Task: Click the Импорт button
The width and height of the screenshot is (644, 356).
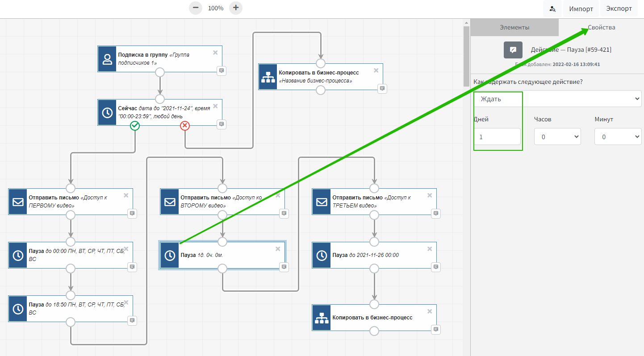Action: (x=581, y=9)
